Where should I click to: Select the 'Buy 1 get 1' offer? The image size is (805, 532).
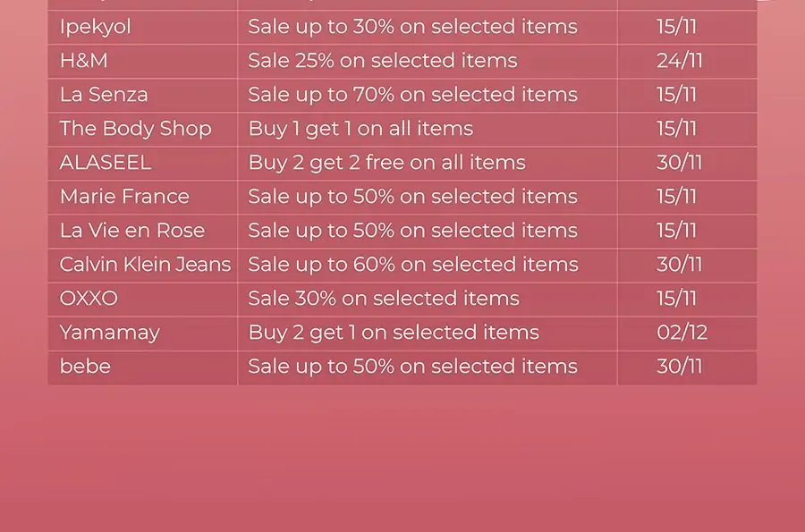[x=360, y=129]
